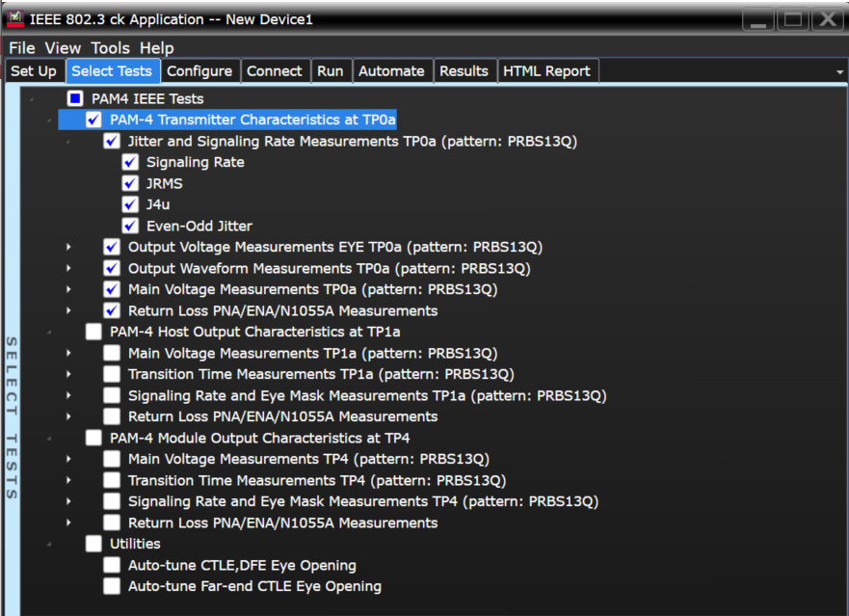Expand Return Loss measurements under TP0a

coord(68,310)
